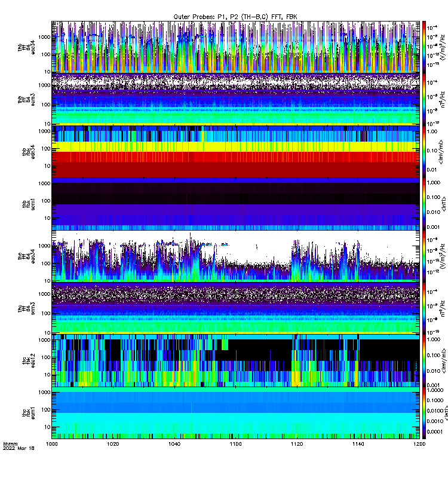The height and width of the screenshot is (478, 448).
Task: Click the top (V/m)²/Hz color bar
Action: pyautogui.click(x=424, y=47)
